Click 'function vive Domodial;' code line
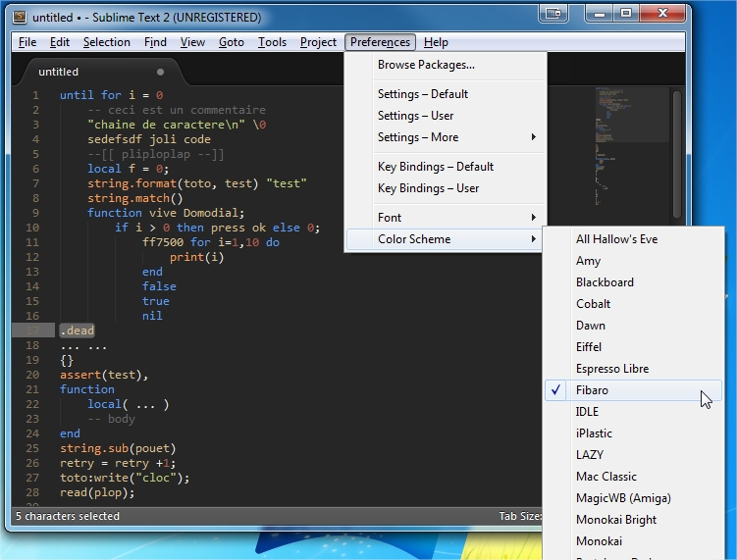Image resolution: width=737 pixels, height=560 pixels. [166, 213]
